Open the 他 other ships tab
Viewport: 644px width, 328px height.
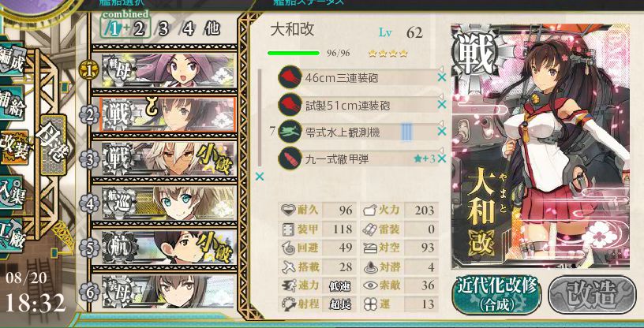212,30
